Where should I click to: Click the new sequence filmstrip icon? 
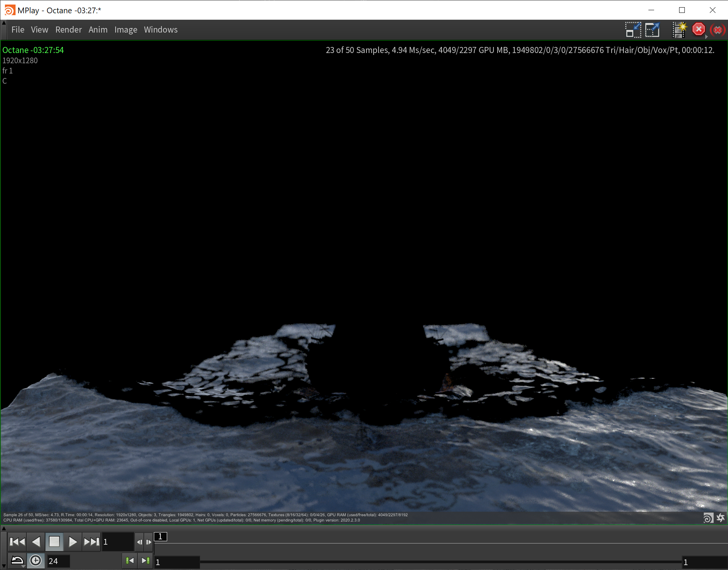679,30
